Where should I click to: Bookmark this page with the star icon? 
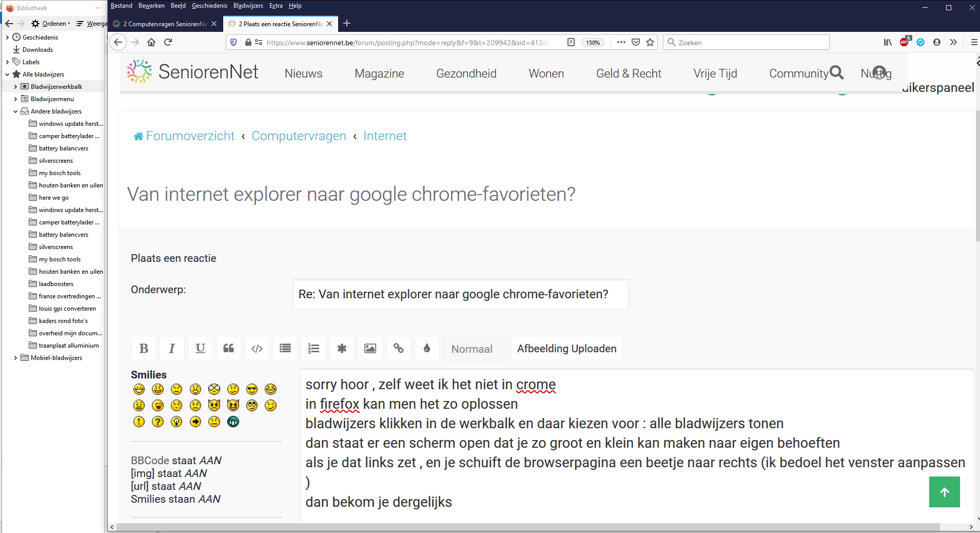click(650, 43)
